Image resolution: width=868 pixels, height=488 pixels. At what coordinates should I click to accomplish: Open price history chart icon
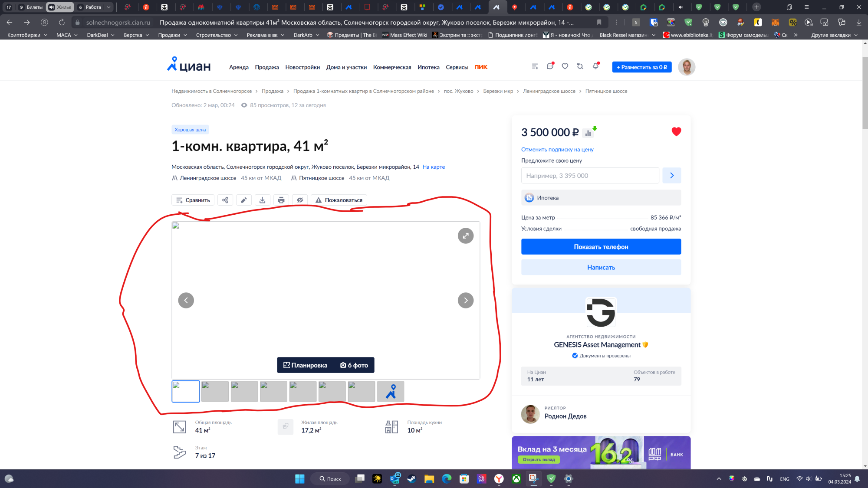(589, 133)
